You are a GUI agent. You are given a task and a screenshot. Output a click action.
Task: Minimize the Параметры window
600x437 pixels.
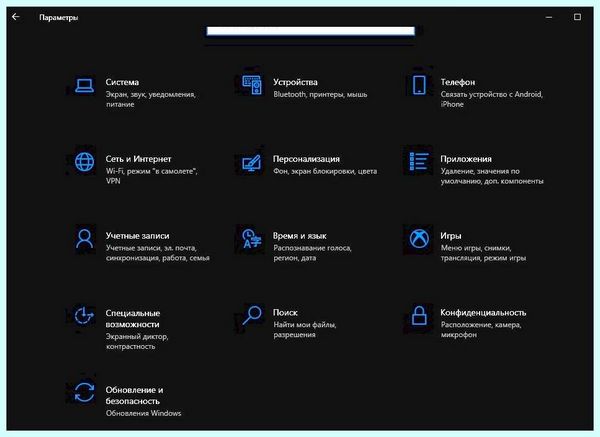coord(549,17)
